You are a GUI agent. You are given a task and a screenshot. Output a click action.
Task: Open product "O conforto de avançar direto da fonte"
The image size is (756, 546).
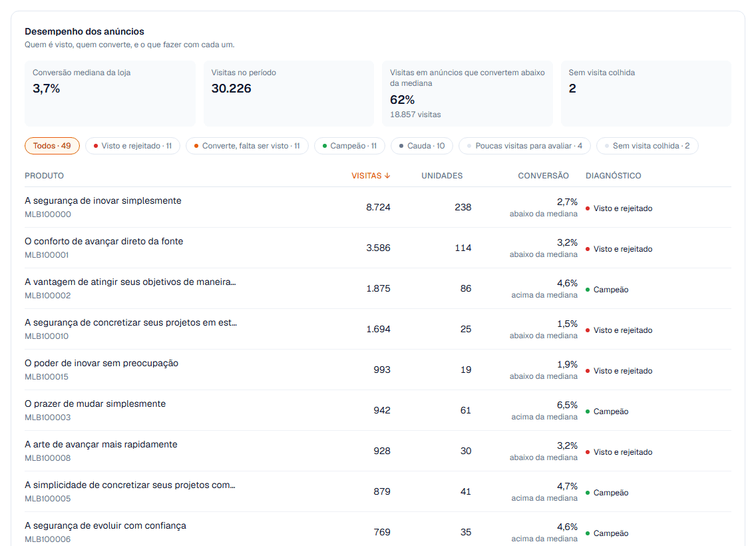click(104, 241)
